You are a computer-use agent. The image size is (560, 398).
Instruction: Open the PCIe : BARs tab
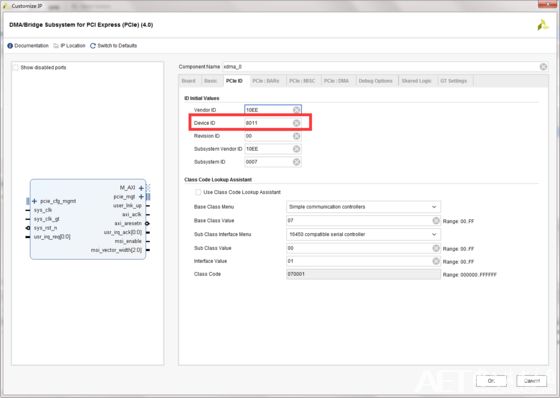click(266, 81)
